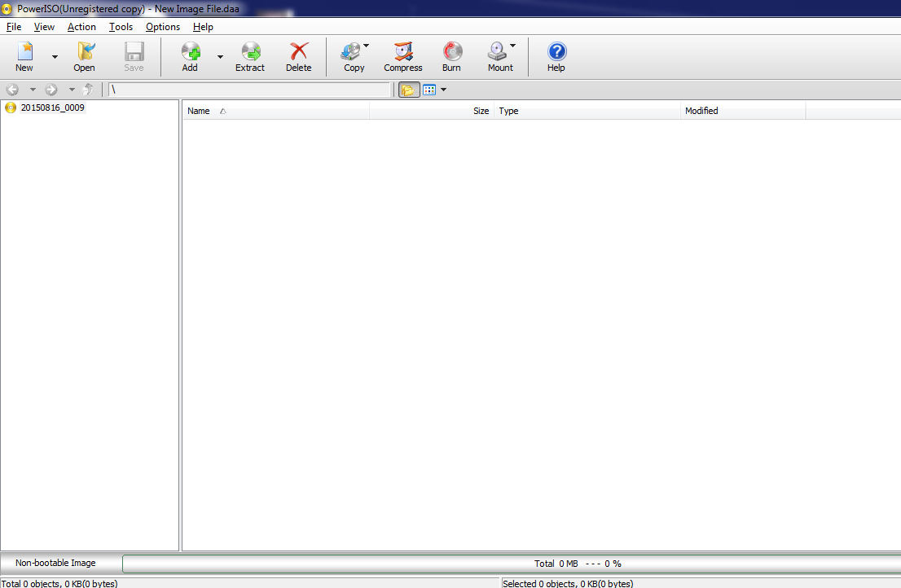Screen dimensions: 901x588
Task: Click the Extract toolbar icon
Action: coord(251,51)
